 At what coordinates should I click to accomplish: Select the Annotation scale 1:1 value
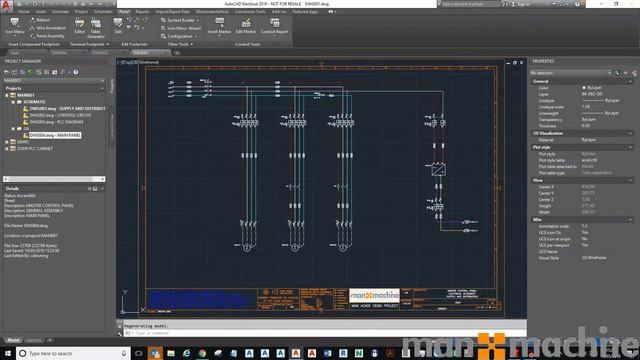pyautogui.click(x=584, y=226)
